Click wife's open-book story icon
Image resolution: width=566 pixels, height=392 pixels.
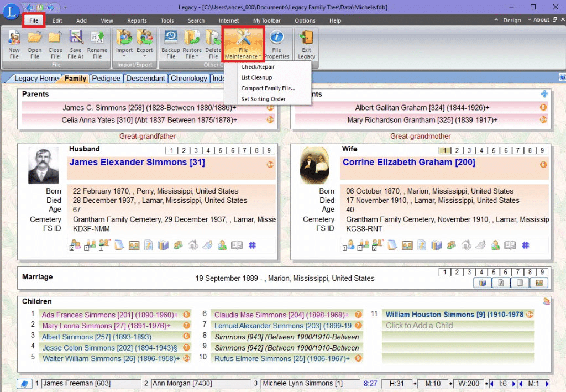[510, 245]
